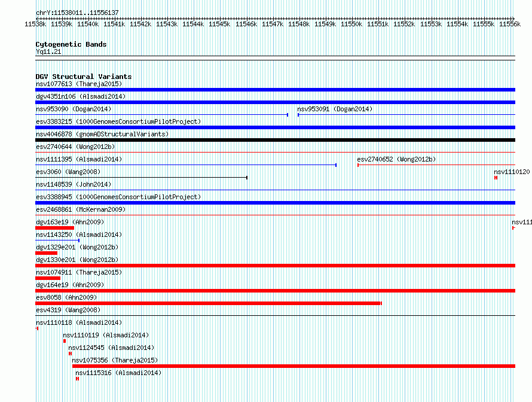
Task: Click the small red nsv1124545 marker
Action: 70,354
